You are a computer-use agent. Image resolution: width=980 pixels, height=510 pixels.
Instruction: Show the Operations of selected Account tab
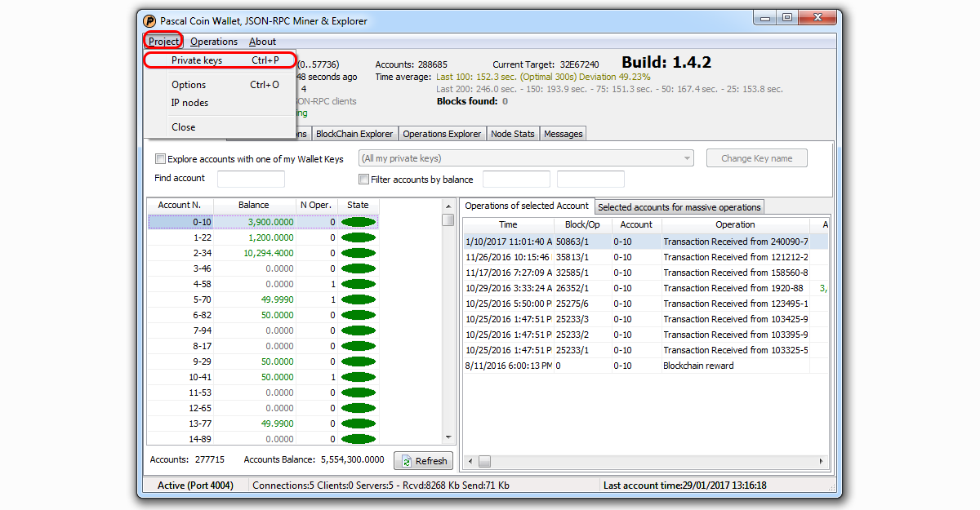[x=527, y=206]
